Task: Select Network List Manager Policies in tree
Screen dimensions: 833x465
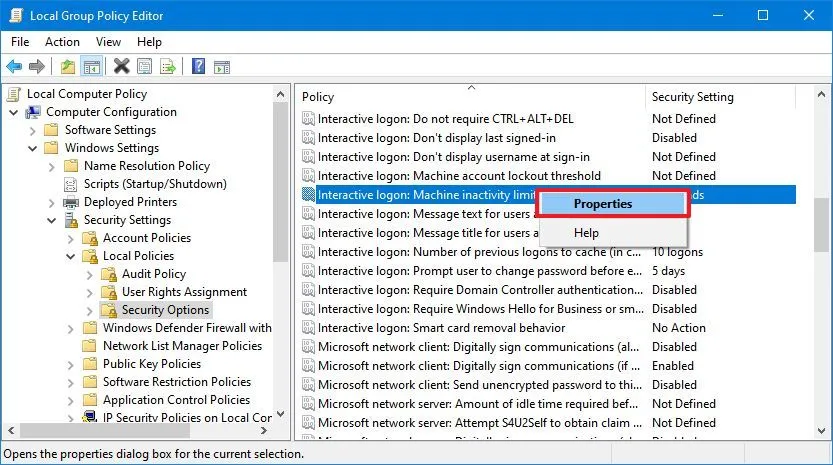Action: [182, 346]
